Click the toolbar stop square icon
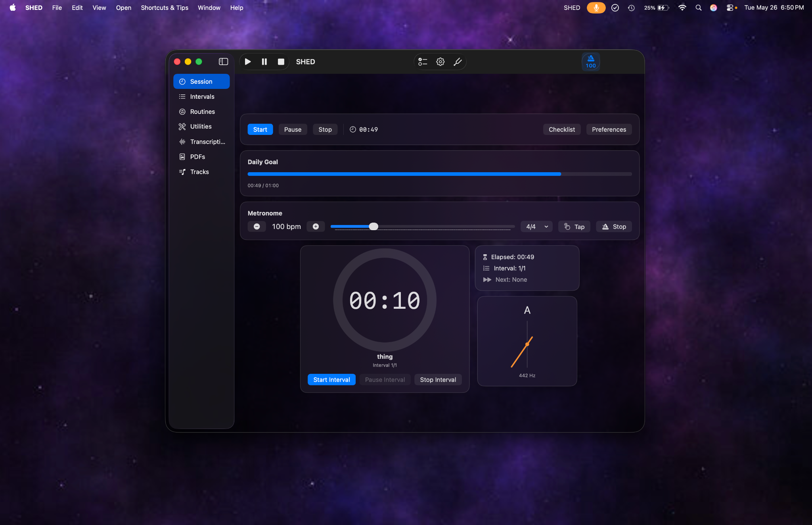This screenshot has width=812, height=525. pos(281,62)
